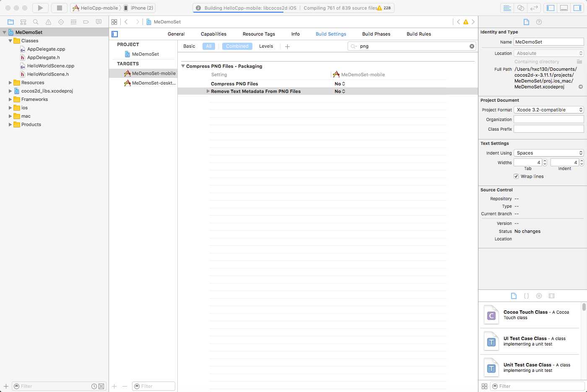
Task: Open the General tab
Action: 176,34
